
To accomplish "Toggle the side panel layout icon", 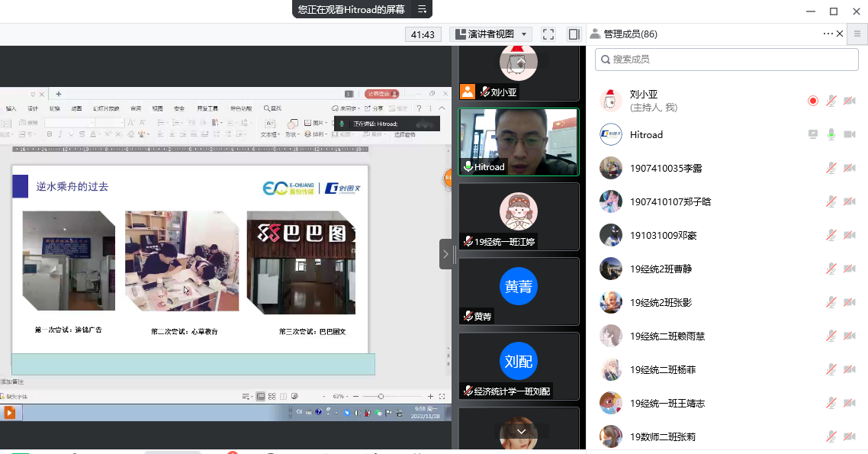I will tap(574, 34).
